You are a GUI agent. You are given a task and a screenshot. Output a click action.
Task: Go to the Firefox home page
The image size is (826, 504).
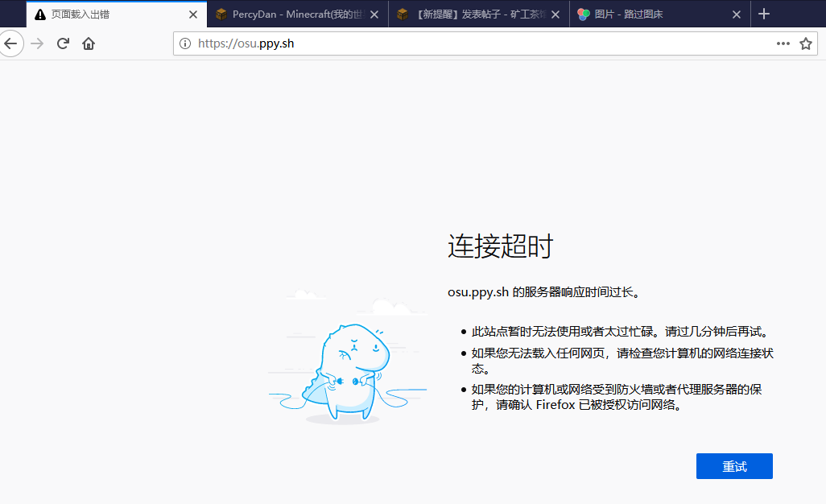click(89, 43)
